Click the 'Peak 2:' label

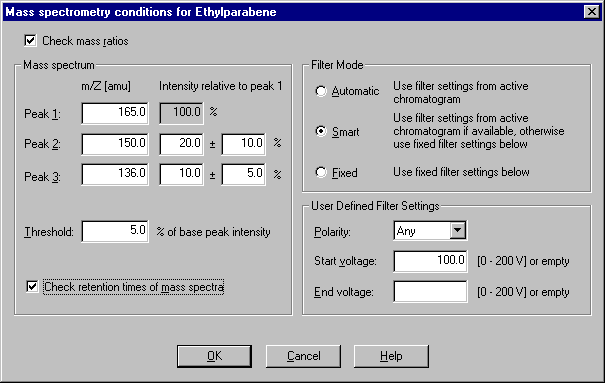click(x=42, y=144)
